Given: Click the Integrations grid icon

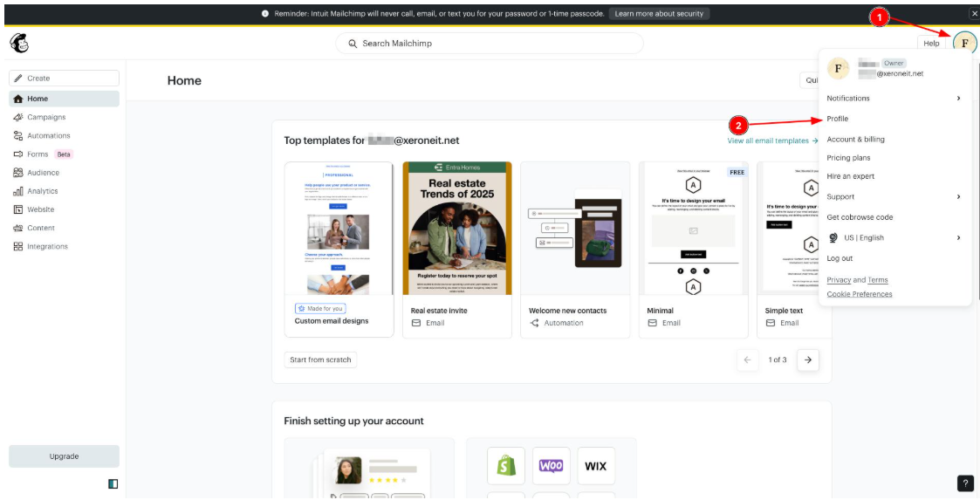Looking at the screenshot, I should (x=18, y=246).
